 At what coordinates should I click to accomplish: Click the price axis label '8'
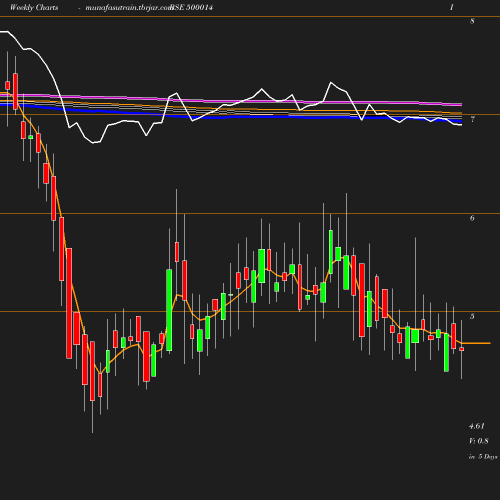(472, 21)
